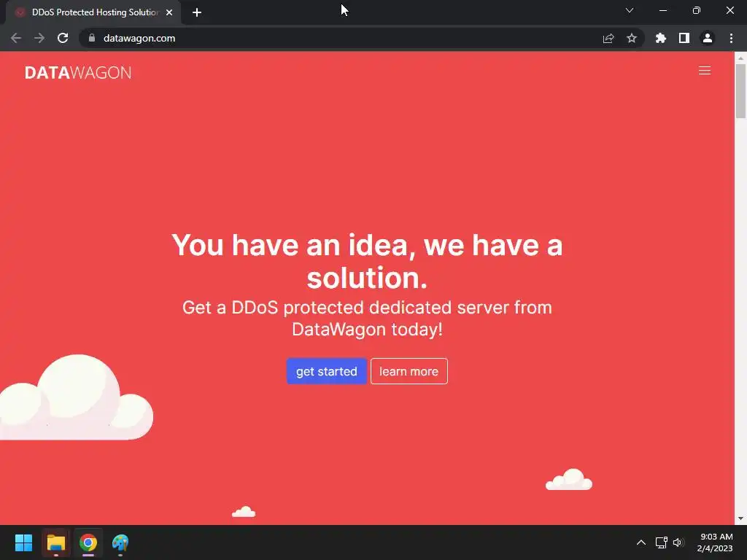
Task: Click the DataWagon logo
Action: point(78,72)
